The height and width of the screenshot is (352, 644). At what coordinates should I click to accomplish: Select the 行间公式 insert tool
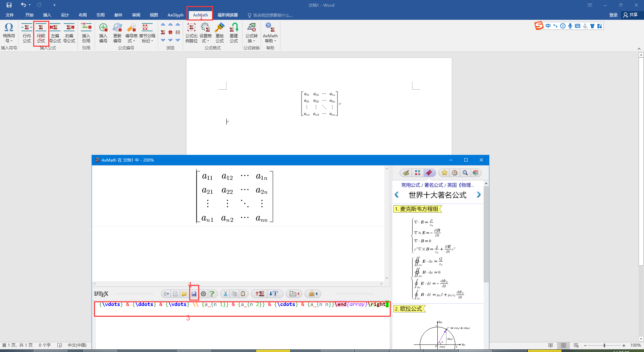coord(41,34)
